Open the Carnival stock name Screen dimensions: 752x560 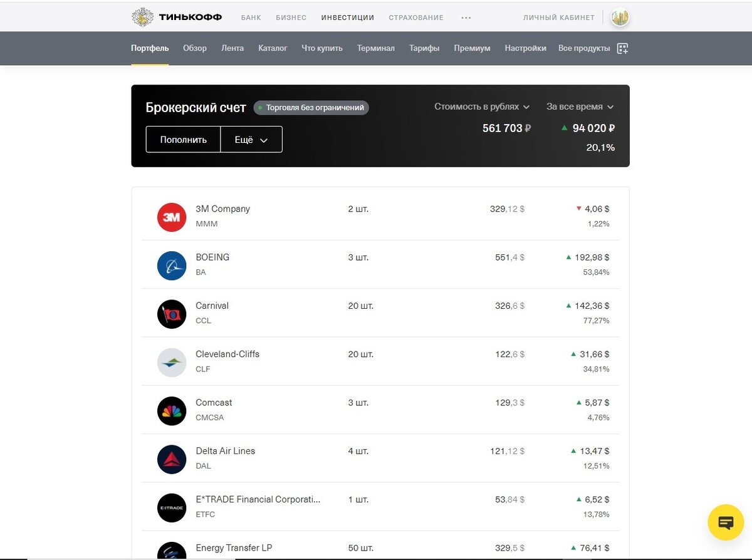(x=212, y=306)
